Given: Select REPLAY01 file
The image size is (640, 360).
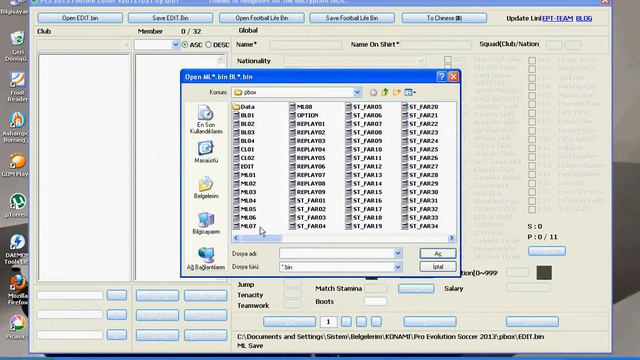Looking at the screenshot, I should point(307,124).
